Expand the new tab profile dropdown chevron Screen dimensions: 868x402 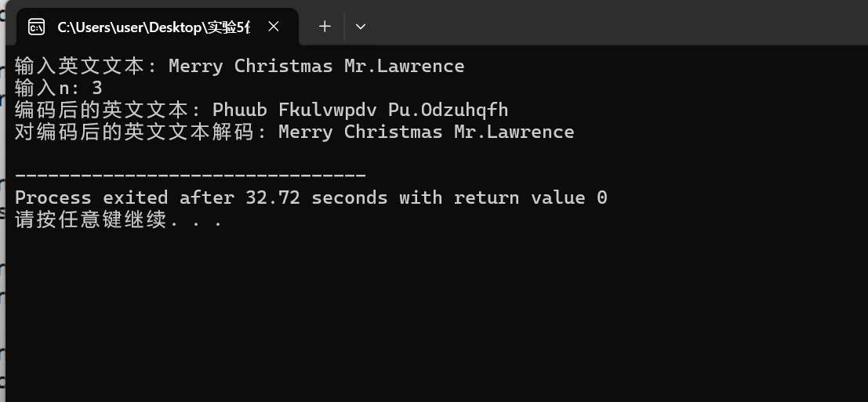[361, 27]
